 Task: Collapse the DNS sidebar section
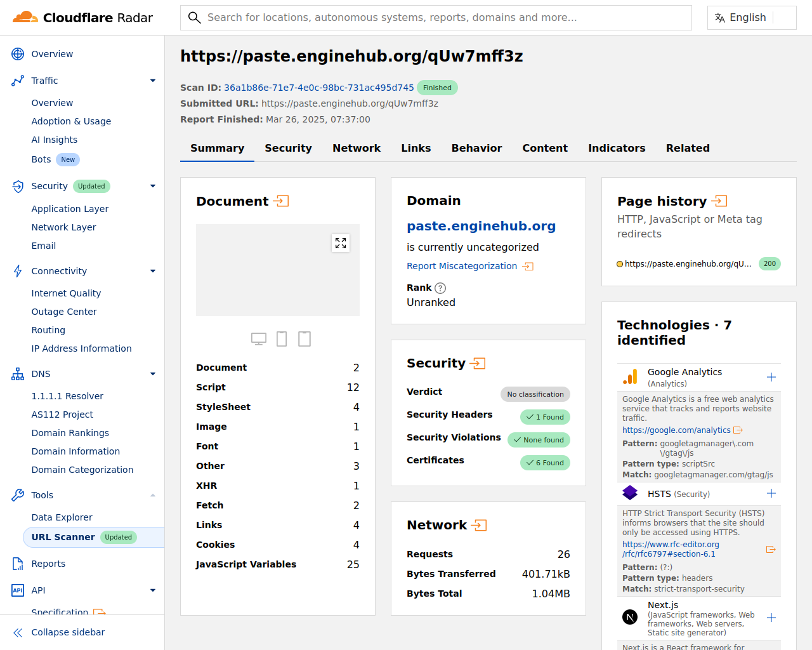pyautogui.click(x=153, y=374)
